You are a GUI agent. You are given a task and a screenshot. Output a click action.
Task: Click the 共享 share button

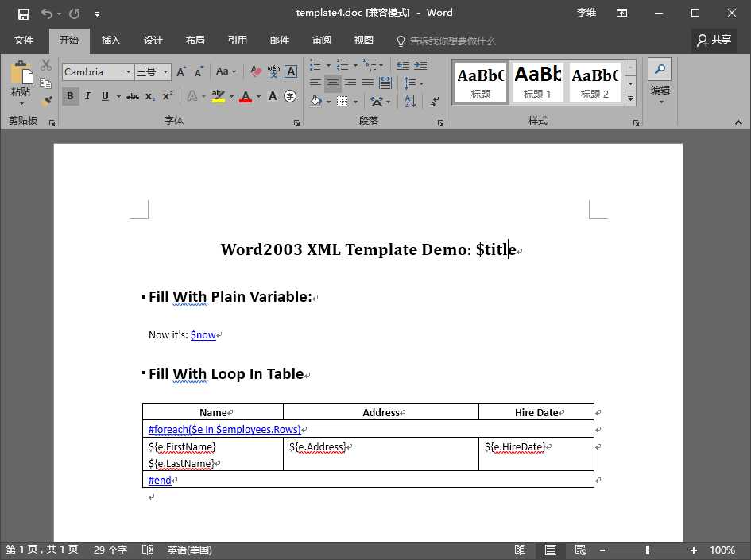[x=714, y=41]
